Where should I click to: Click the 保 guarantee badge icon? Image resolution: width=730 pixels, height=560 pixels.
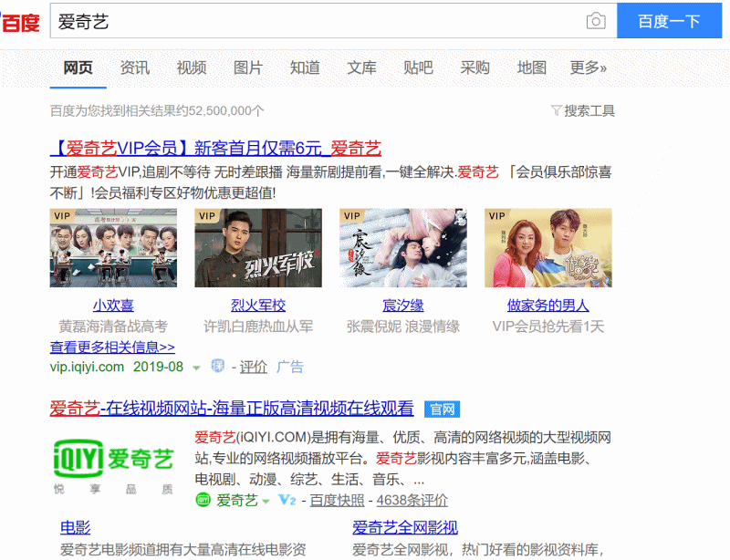coord(217,366)
